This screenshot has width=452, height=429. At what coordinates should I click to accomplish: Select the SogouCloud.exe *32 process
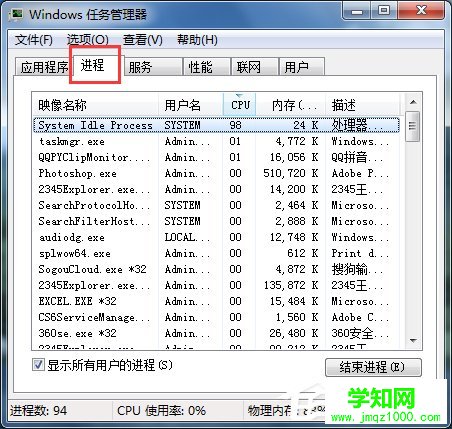216,269
